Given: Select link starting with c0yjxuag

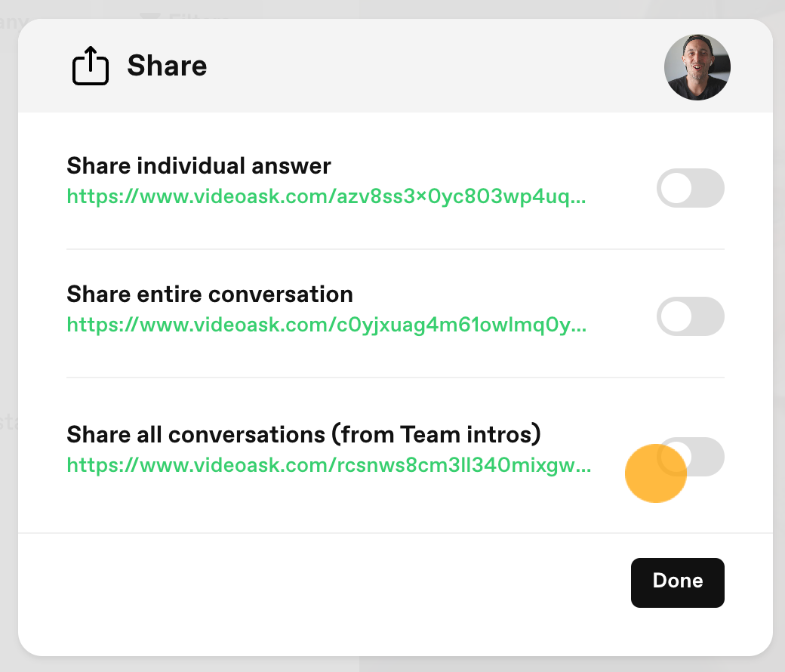Looking at the screenshot, I should click(326, 325).
